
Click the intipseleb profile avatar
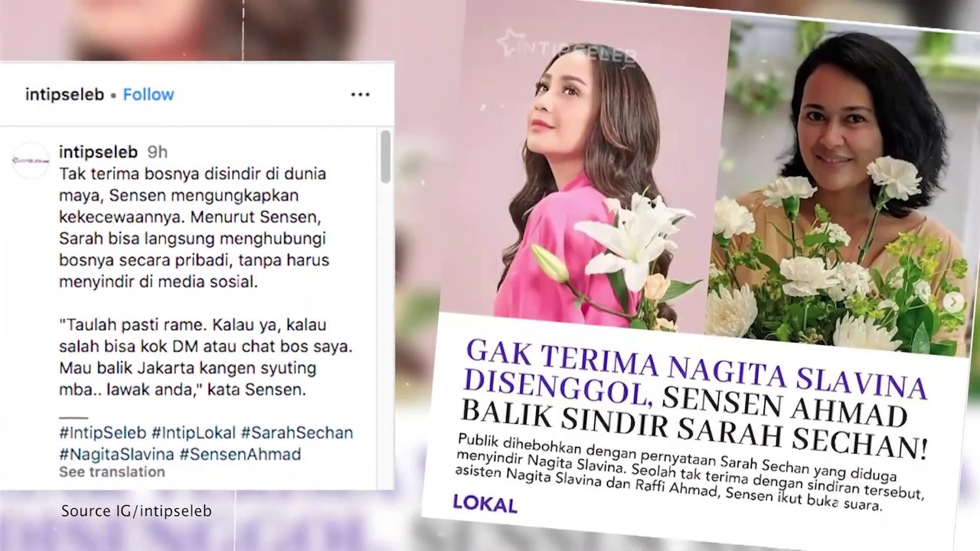tap(31, 161)
